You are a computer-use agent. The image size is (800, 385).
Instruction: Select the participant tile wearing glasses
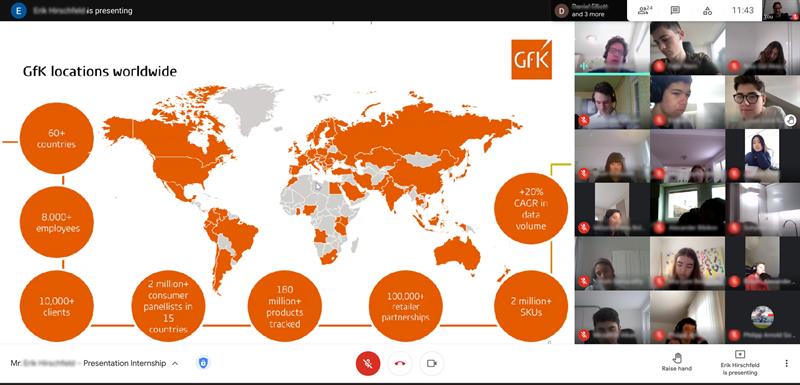[762, 101]
